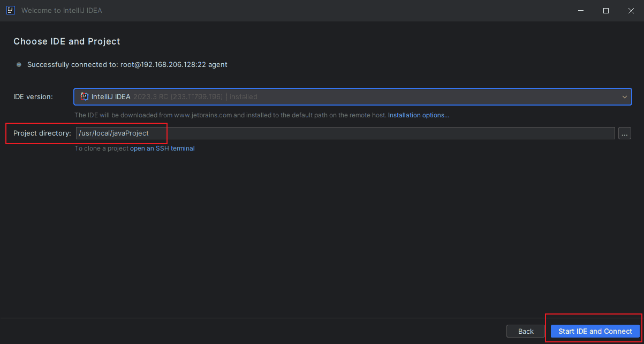
Task: Click the ellipsis browse icon for project directory
Action: pos(624,133)
